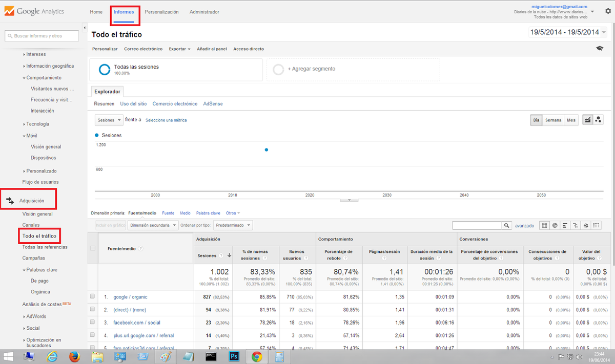Open the settings gear in top-right
Viewport: 615px width, 364px height.
[x=608, y=11]
